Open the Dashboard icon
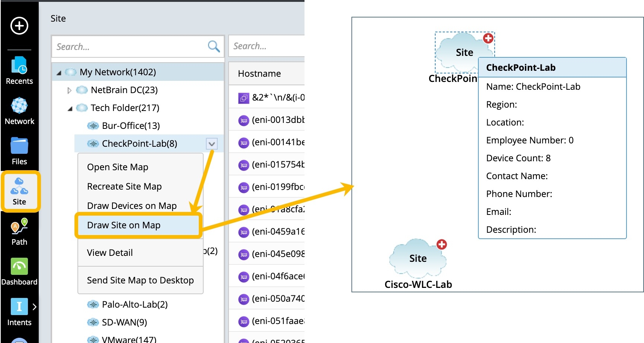The image size is (644, 343). pos(19,272)
